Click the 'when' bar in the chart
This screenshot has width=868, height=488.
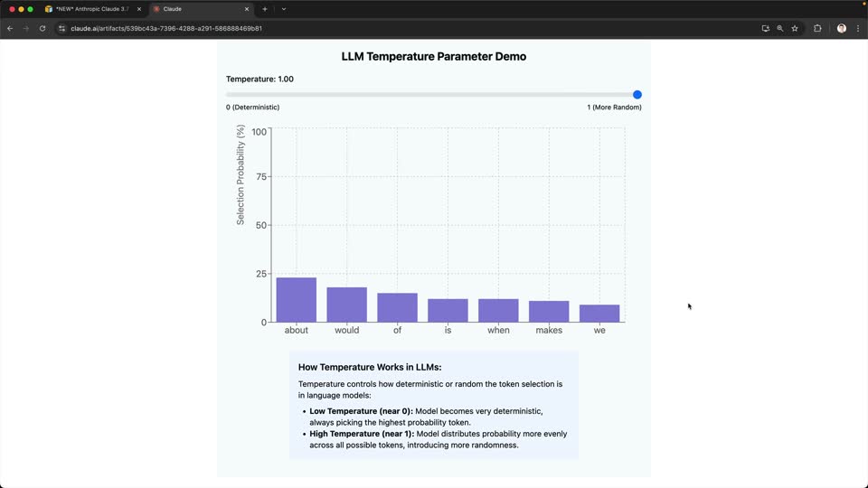(498, 310)
